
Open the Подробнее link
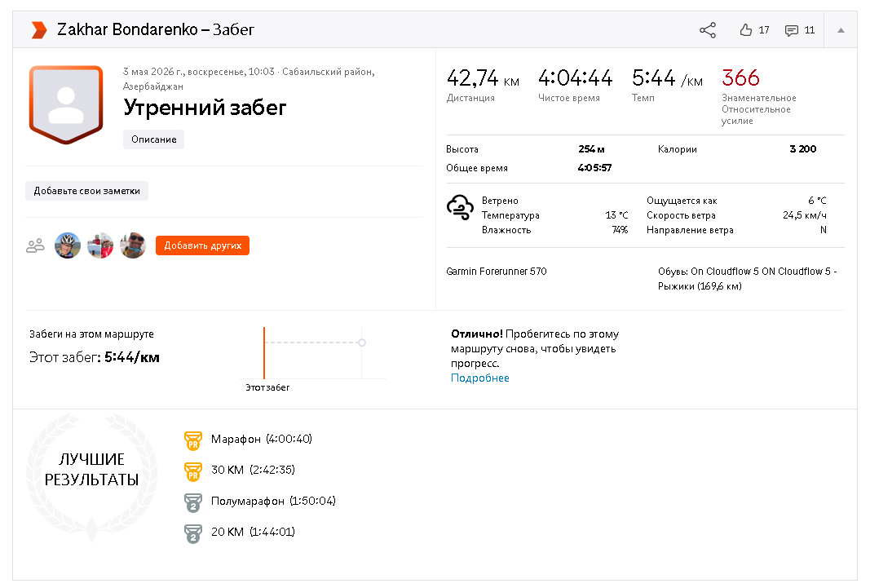(480, 378)
